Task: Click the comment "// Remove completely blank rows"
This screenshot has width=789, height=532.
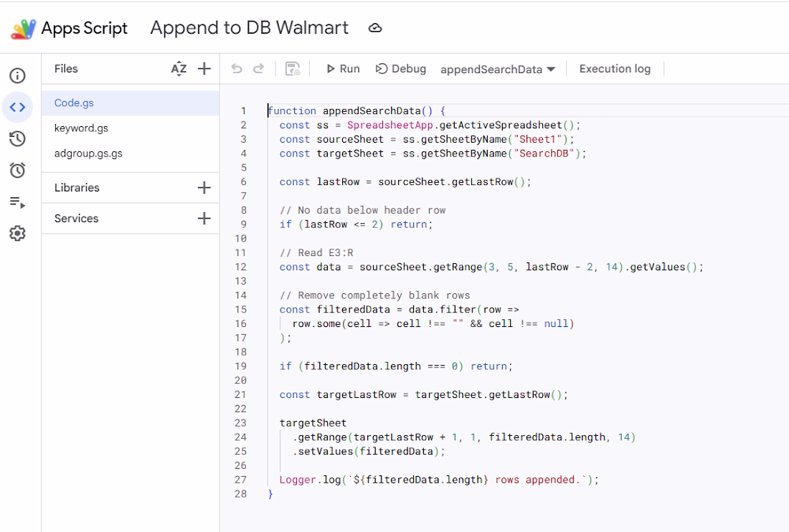Action: (375, 295)
